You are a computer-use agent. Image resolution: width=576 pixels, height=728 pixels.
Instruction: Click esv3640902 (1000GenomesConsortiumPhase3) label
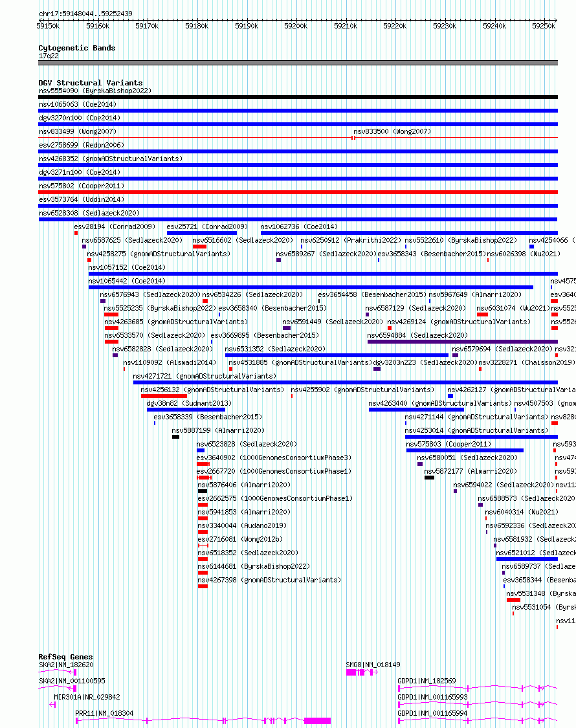tap(274, 458)
